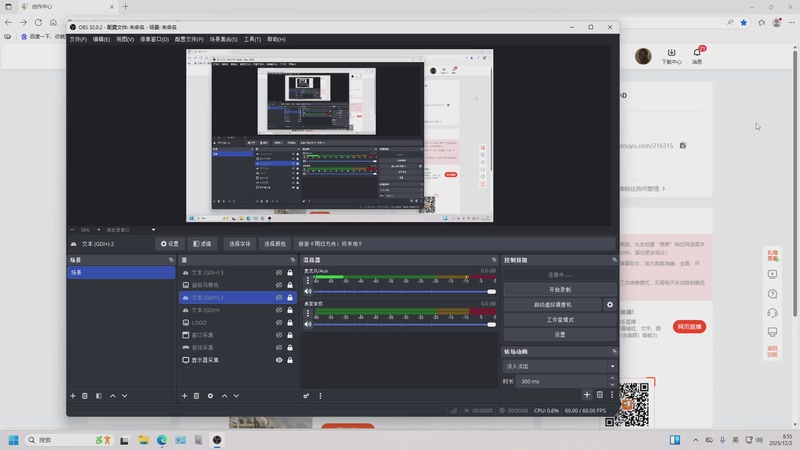Click the OBS icon in Windows taskbar
Screen dimensions: 800x450
click(x=217, y=440)
